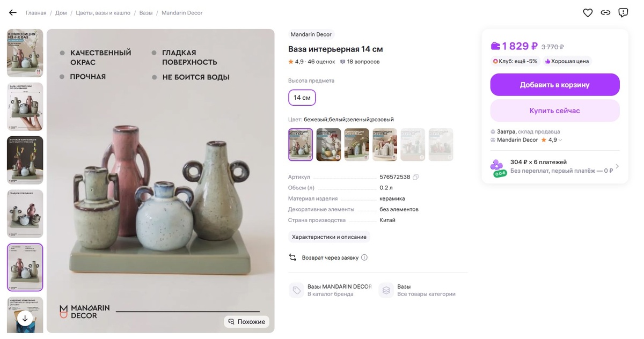Go to Вазы breadcrumb category
The width and height of the screenshot is (644, 339).
146,13
